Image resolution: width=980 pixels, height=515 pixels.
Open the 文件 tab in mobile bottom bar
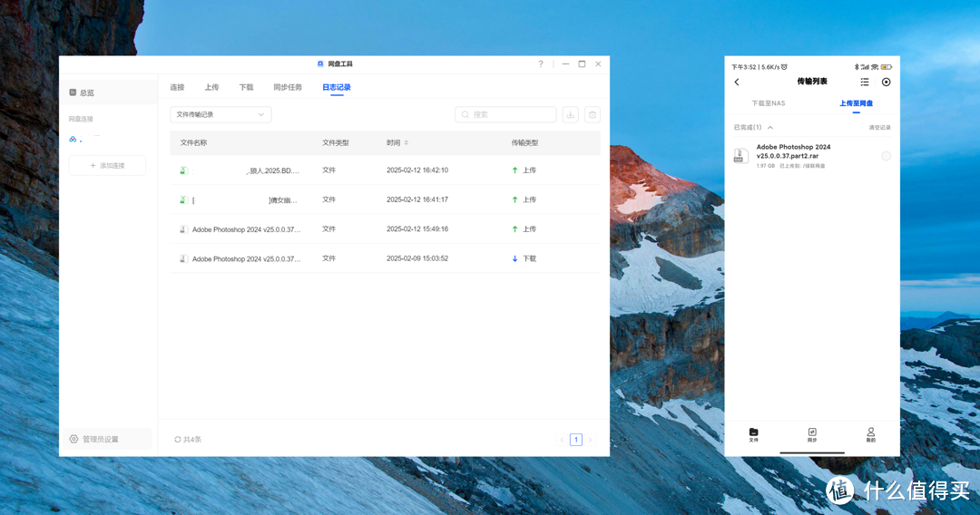click(753, 434)
